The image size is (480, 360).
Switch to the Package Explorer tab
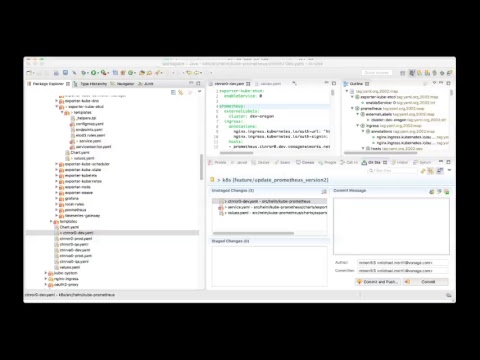pos(48,84)
